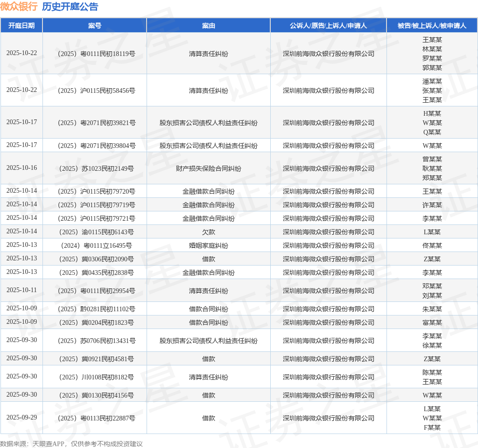478x448 pixels.
Task: Click defendant 刘某某
Action: 432,295
